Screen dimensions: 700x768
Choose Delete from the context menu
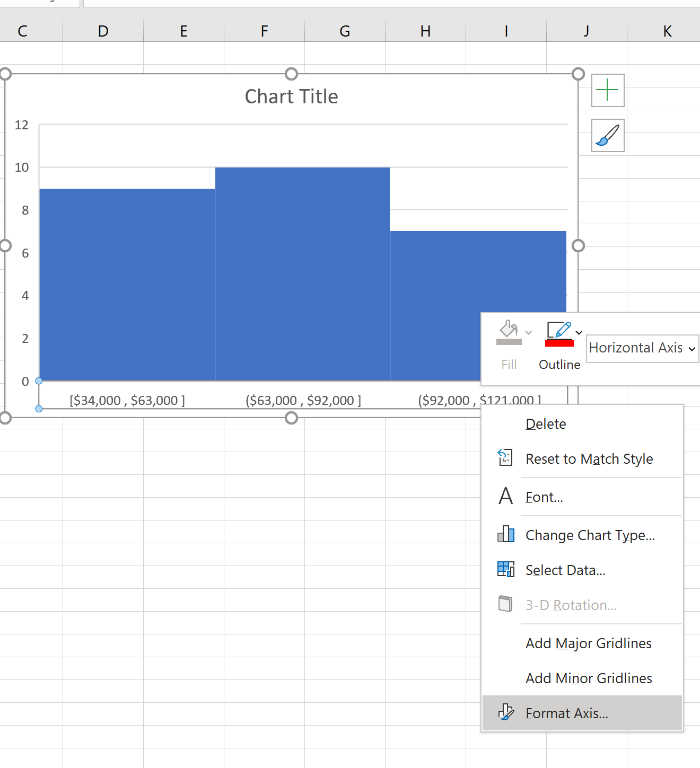pyautogui.click(x=546, y=424)
